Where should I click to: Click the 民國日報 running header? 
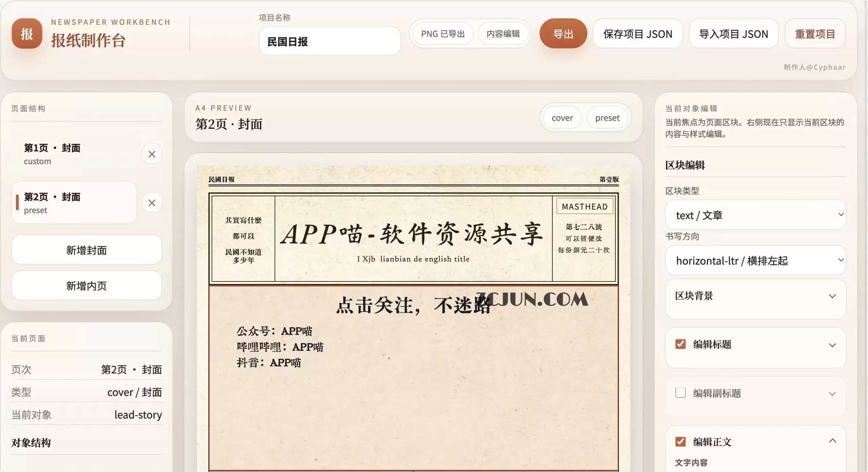pos(221,179)
